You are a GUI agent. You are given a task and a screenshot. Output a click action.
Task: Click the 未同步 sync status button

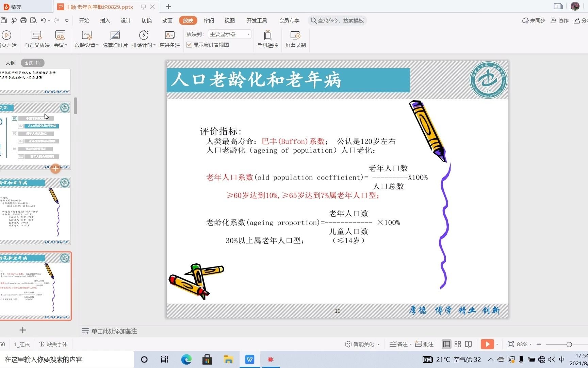(x=534, y=20)
